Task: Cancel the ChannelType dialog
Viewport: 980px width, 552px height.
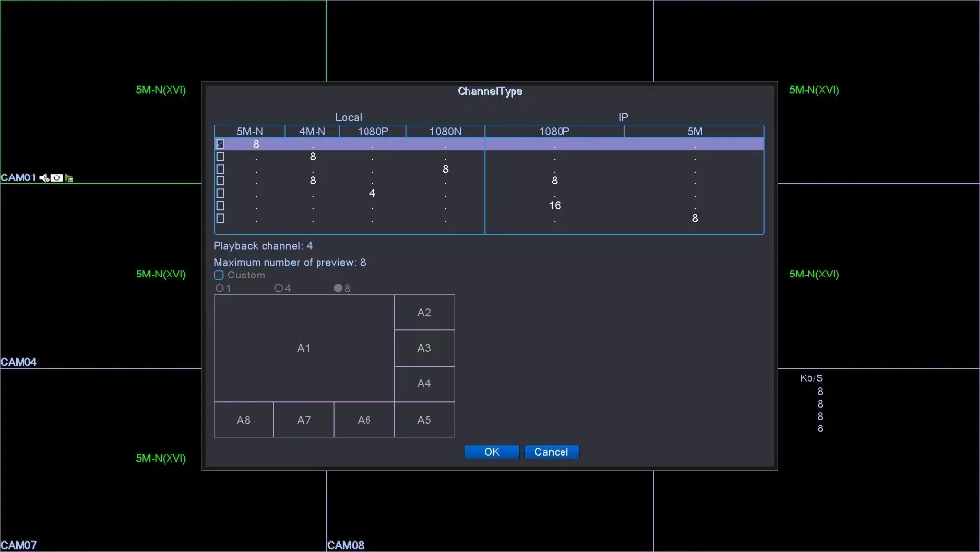Action: [551, 452]
